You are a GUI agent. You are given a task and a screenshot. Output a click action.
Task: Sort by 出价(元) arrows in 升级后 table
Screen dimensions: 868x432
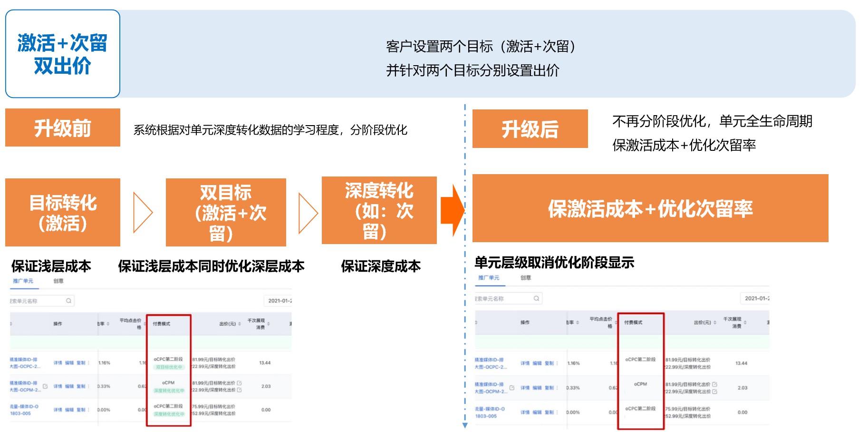tap(715, 323)
